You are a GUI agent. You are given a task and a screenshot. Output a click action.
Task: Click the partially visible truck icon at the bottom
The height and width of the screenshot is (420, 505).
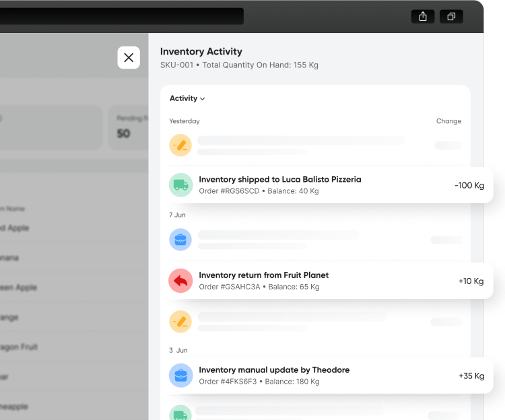180,413
